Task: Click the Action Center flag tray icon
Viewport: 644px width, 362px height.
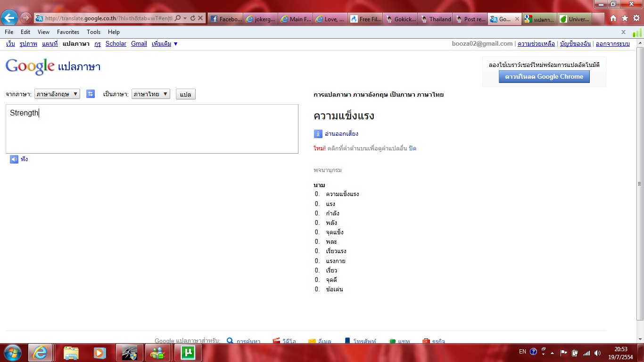Action: 564,353
